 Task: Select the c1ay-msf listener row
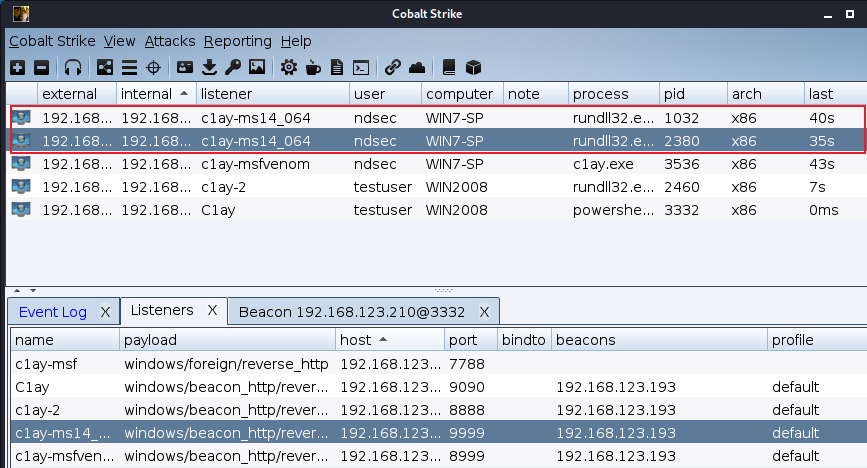[x=439, y=363]
